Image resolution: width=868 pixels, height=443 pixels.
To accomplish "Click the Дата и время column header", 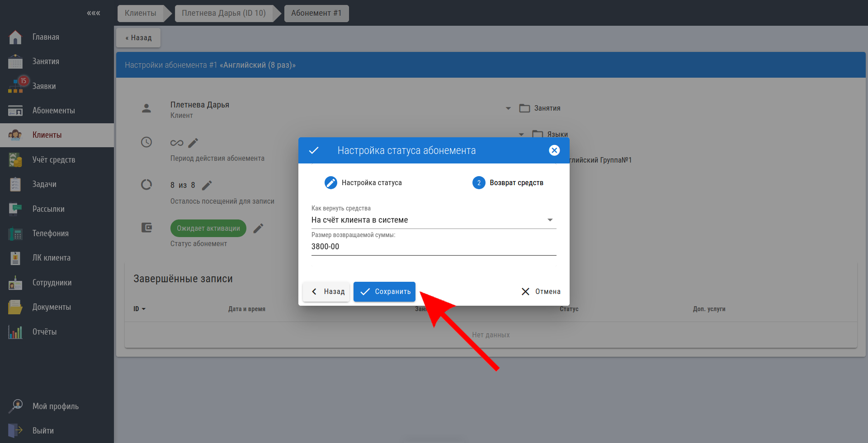I will click(247, 309).
